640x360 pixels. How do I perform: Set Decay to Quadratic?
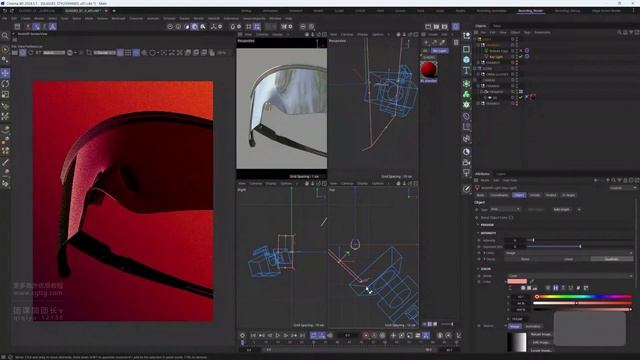pyautogui.click(x=611, y=259)
